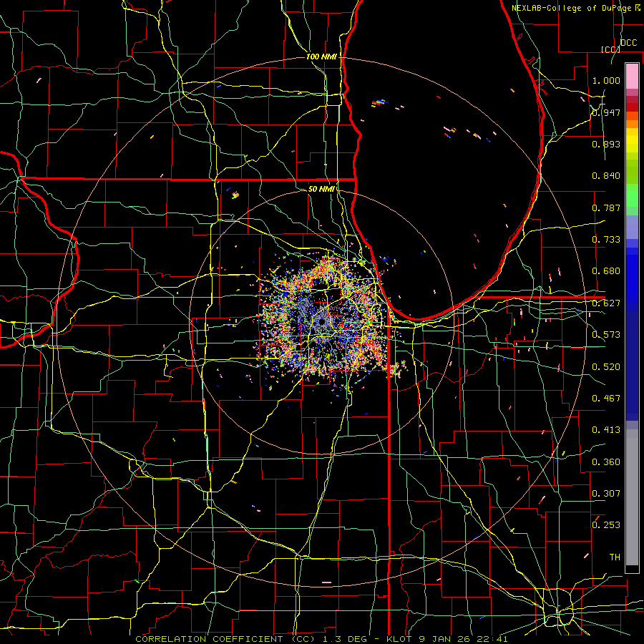Select the 0.840 scale value

coord(606,176)
